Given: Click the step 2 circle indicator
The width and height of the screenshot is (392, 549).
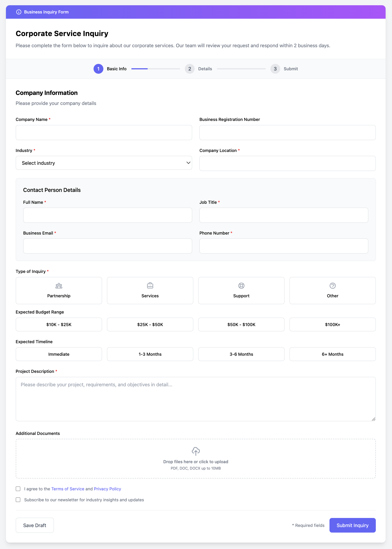Looking at the screenshot, I should pos(189,69).
